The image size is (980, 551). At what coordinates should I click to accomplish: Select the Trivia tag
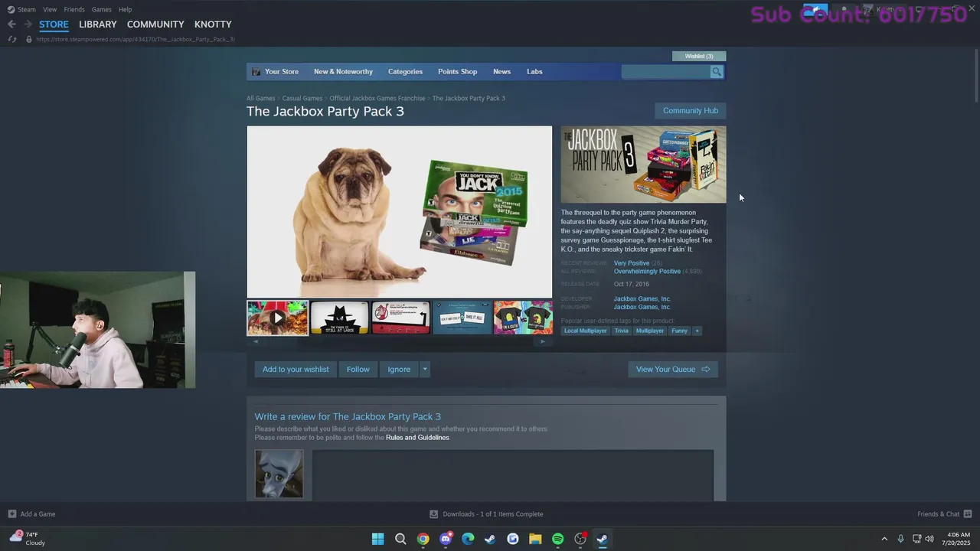point(622,331)
